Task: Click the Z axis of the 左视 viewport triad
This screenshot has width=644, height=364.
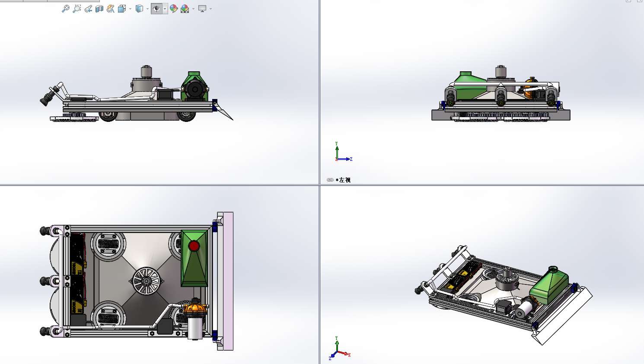Action: (345, 159)
